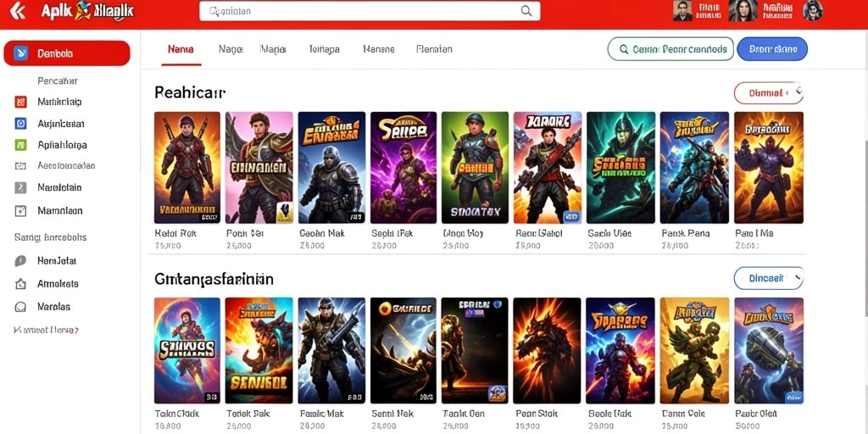Click the blue badge on the Reon Salol cover
868x434 pixels.
pyautogui.click(x=571, y=216)
